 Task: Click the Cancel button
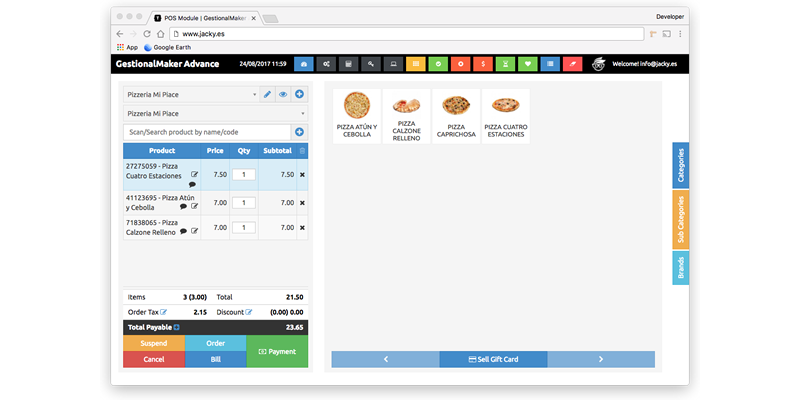pos(154,359)
